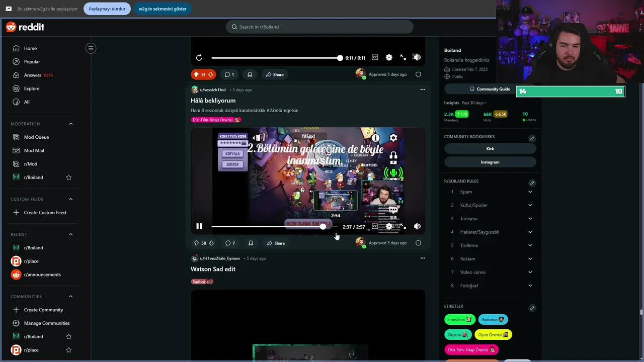
Task: Toggle favorite star for r/Boiland under Moderation
Action: (69, 177)
